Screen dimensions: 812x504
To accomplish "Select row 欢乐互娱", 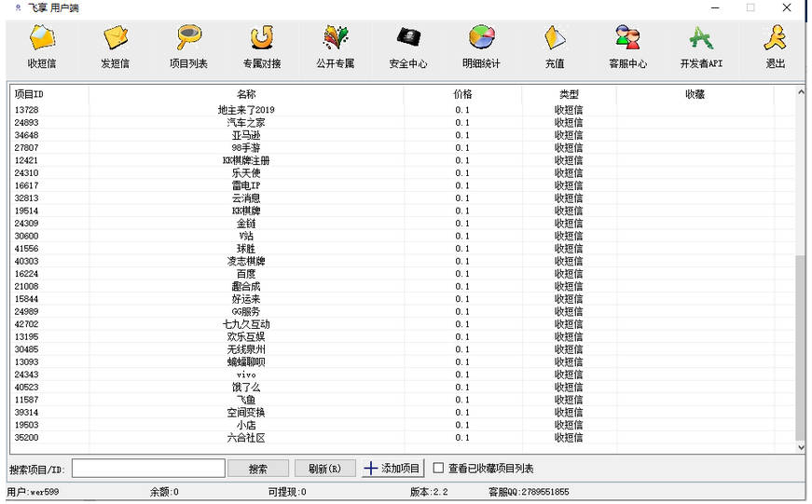I will click(x=403, y=336).
